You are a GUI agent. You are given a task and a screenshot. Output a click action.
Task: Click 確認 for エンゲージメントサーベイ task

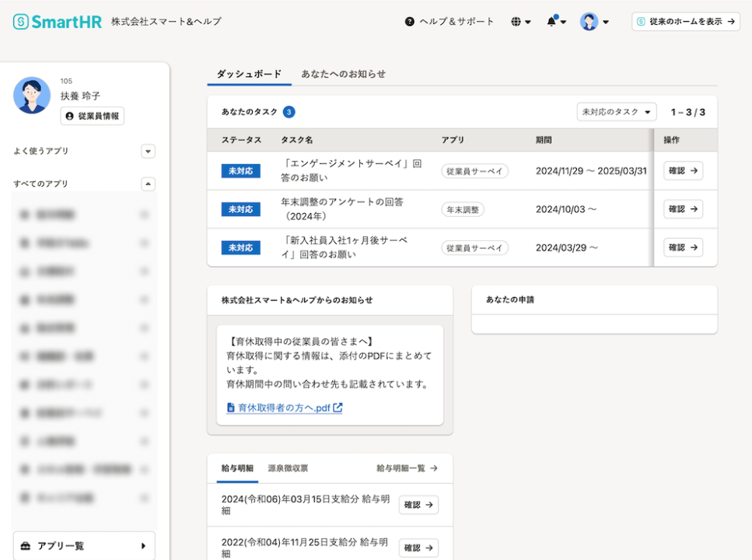tap(683, 171)
